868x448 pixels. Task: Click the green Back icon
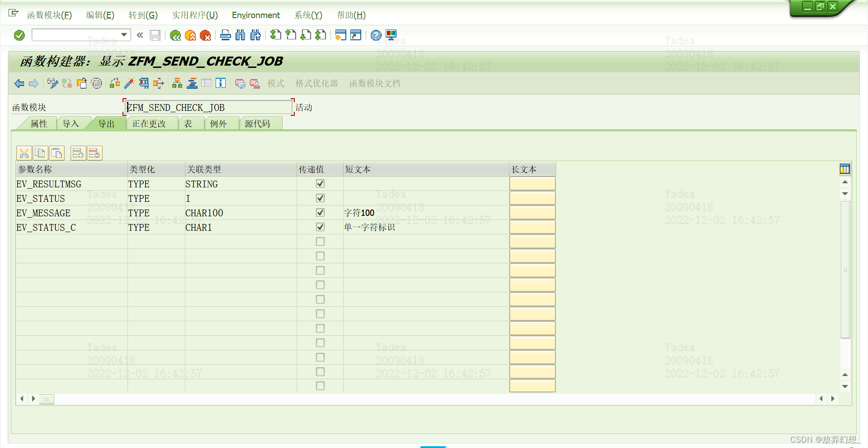click(175, 35)
